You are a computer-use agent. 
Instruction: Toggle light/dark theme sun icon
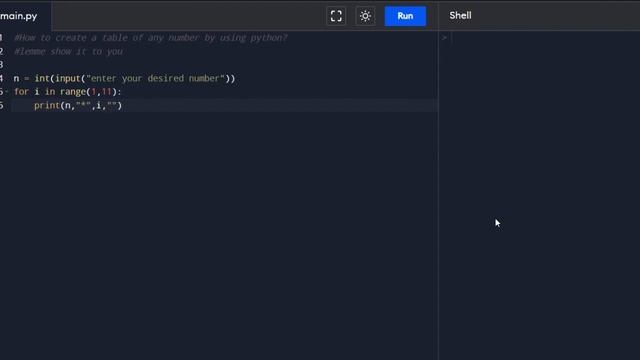pos(365,16)
